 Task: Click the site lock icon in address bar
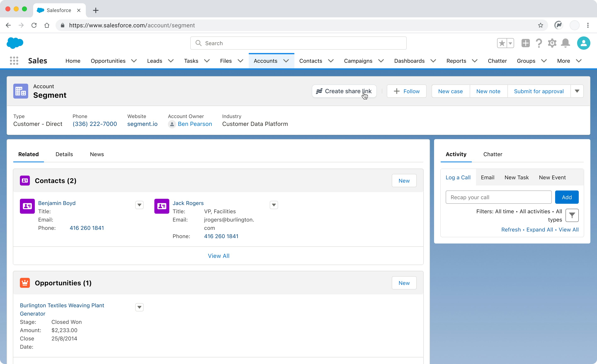tap(63, 25)
